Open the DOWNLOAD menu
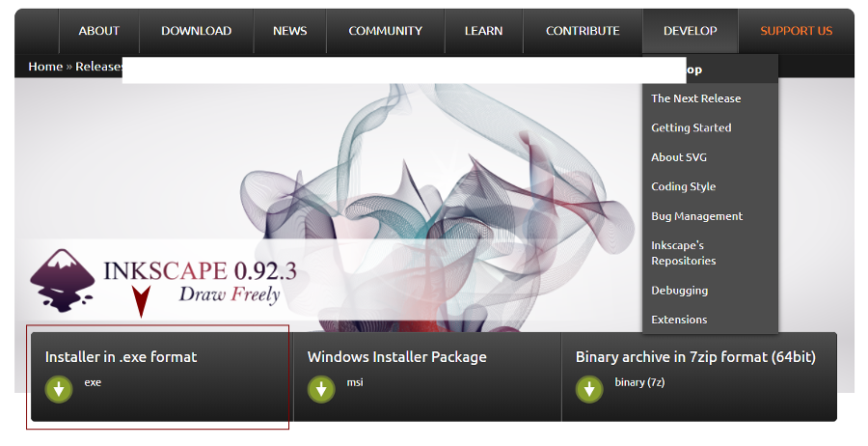This screenshot has height=446, width=868. (x=197, y=31)
